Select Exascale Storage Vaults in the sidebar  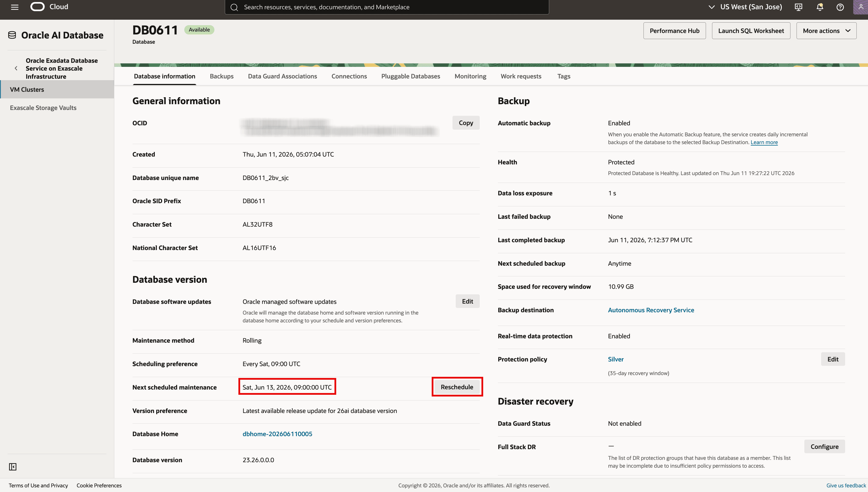[57, 107]
